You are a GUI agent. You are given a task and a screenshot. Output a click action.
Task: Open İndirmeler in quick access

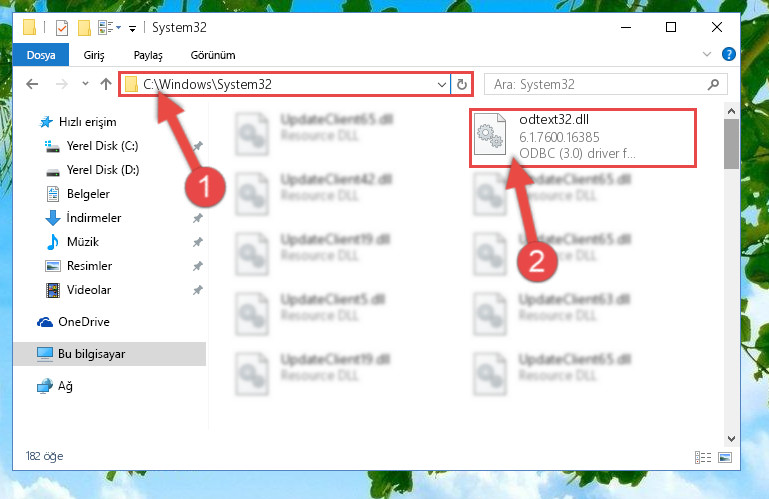[93, 218]
